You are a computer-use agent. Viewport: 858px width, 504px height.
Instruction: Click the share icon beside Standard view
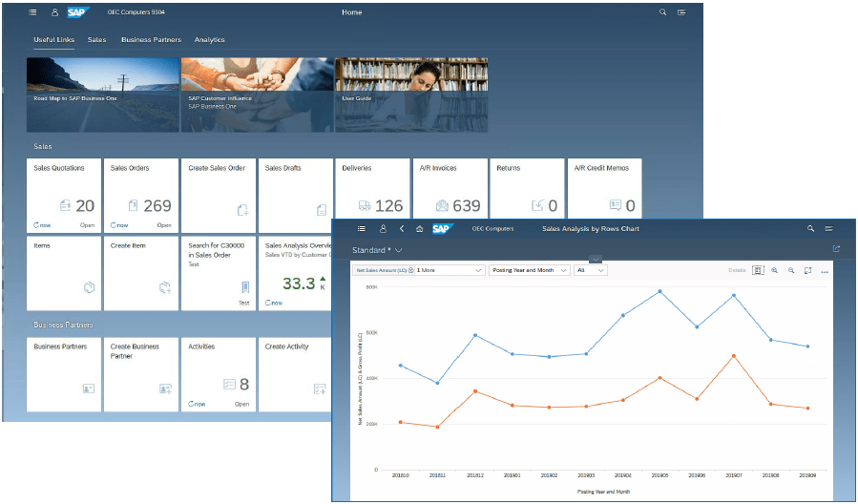click(x=836, y=249)
